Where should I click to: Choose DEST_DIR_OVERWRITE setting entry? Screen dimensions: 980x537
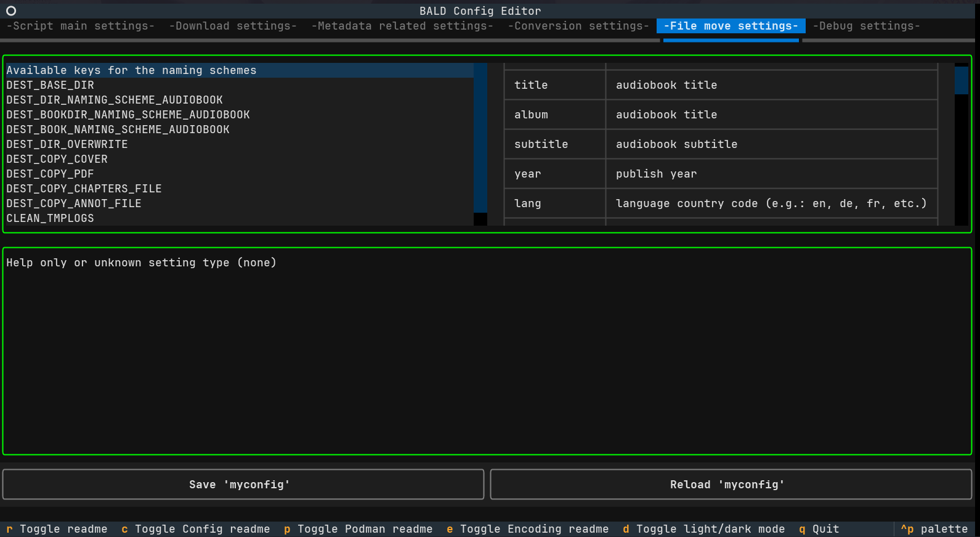click(x=67, y=144)
